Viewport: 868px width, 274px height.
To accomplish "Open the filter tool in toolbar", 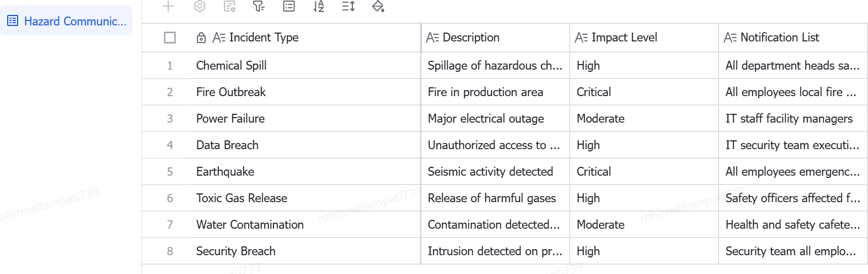I will pos(259,6).
